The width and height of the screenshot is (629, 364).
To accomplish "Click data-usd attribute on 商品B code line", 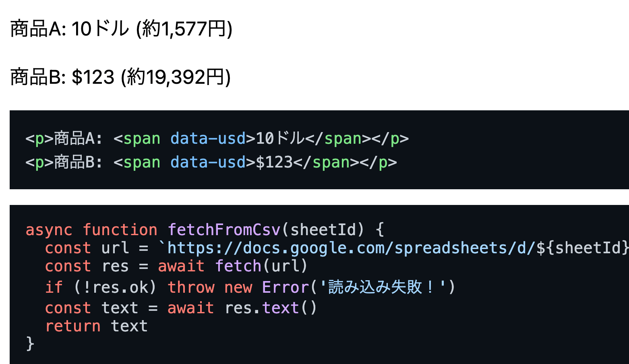I will [208, 162].
